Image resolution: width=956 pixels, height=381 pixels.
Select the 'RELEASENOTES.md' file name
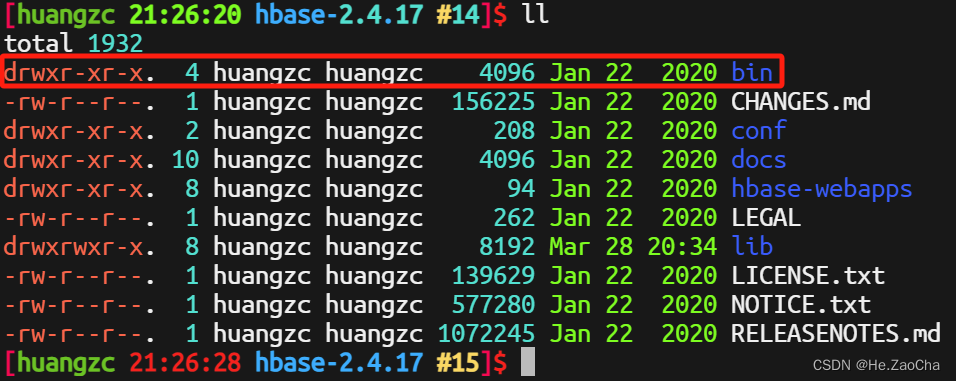(835, 333)
